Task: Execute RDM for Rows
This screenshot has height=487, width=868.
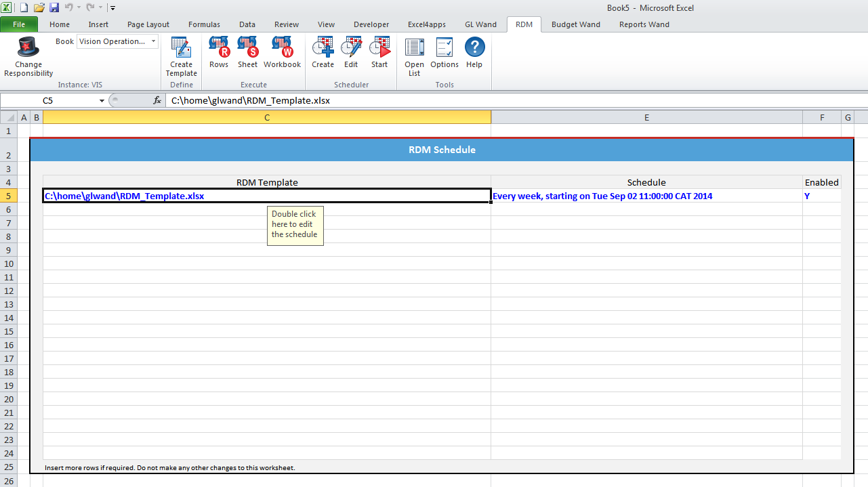Action: tap(219, 53)
